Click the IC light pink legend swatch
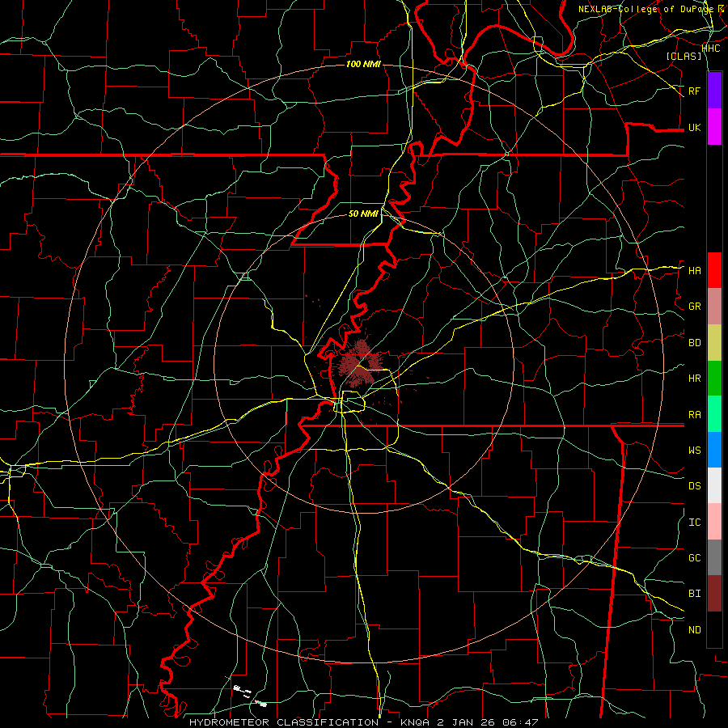The image size is (728, 728). click(x=714, y=522)
